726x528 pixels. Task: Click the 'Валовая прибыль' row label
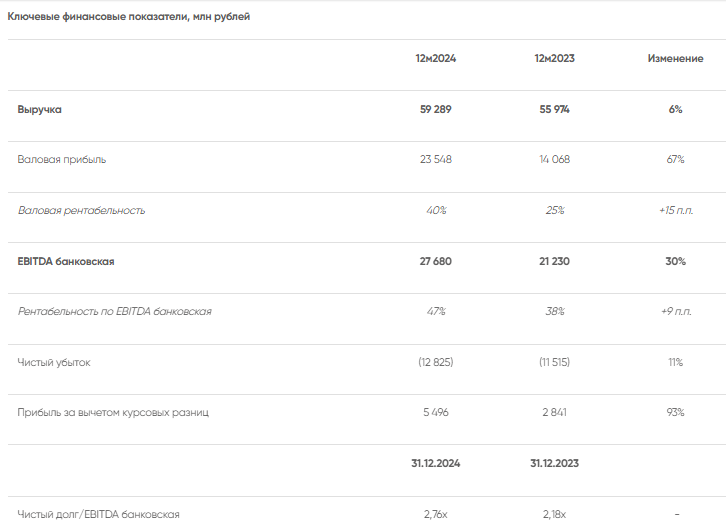point(62,159)
